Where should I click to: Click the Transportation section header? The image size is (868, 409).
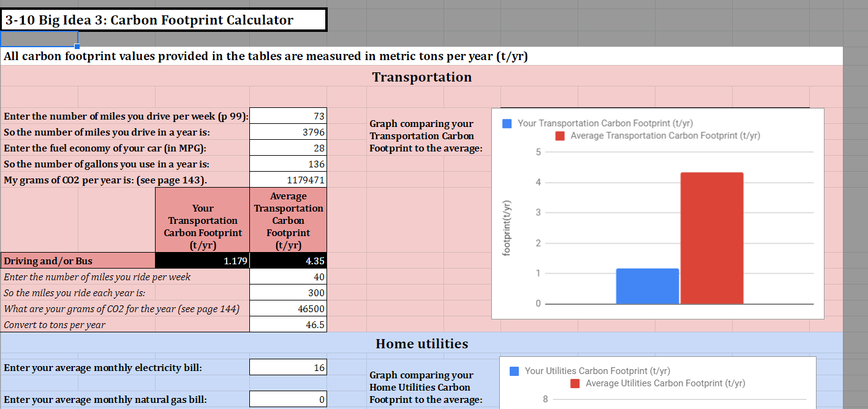point(422,77)
